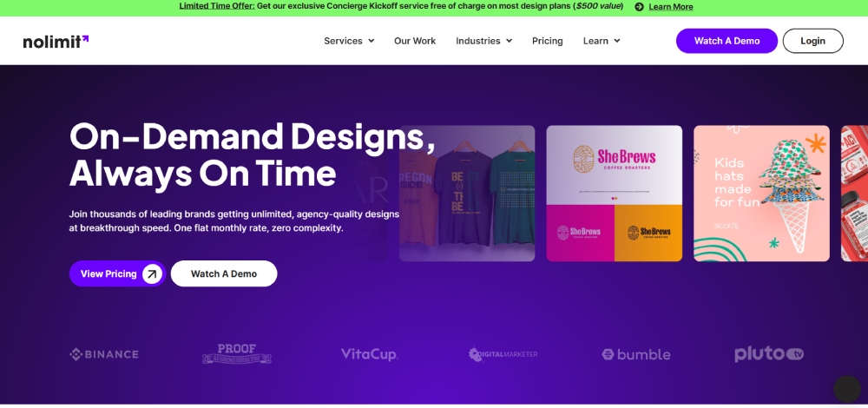Click the purple Watch A Demo button

click(x=727, y=41)
